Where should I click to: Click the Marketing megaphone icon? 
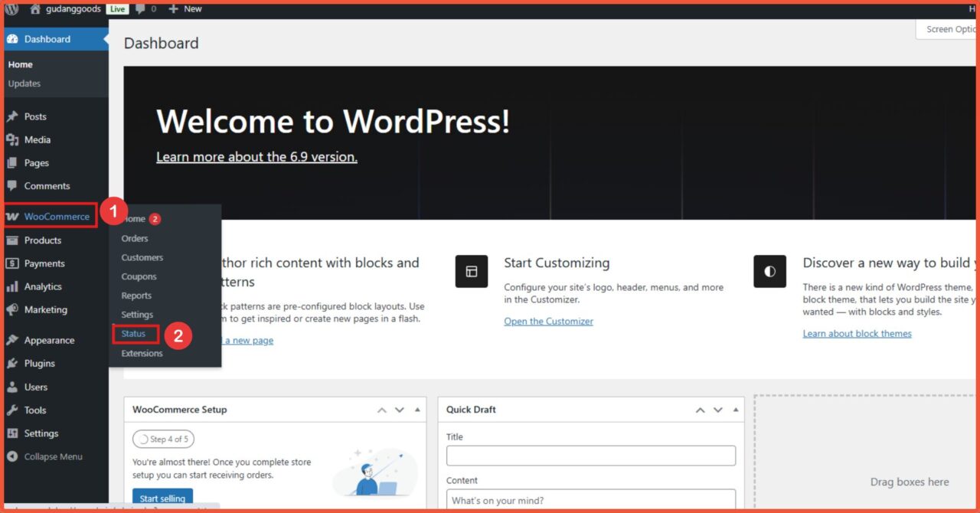(12, 310)
